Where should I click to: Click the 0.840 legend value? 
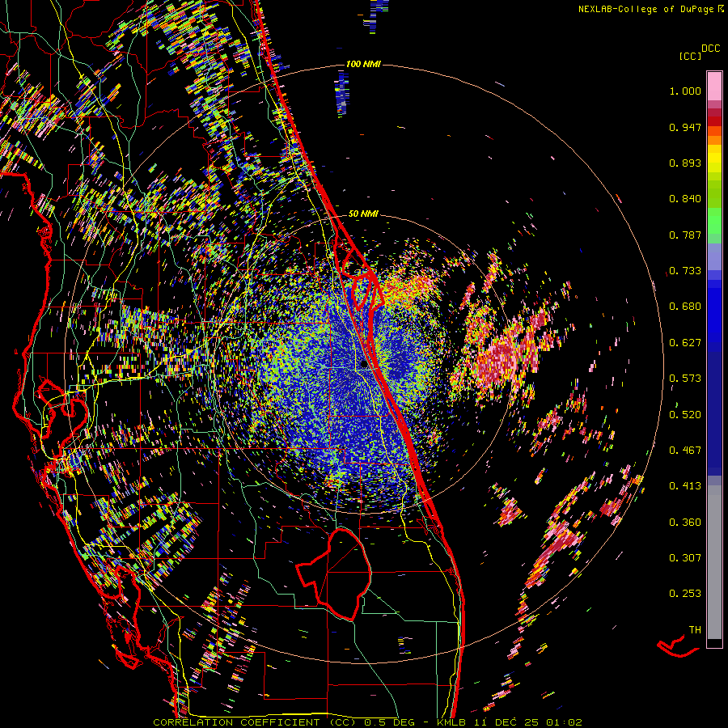click(685, 199)
